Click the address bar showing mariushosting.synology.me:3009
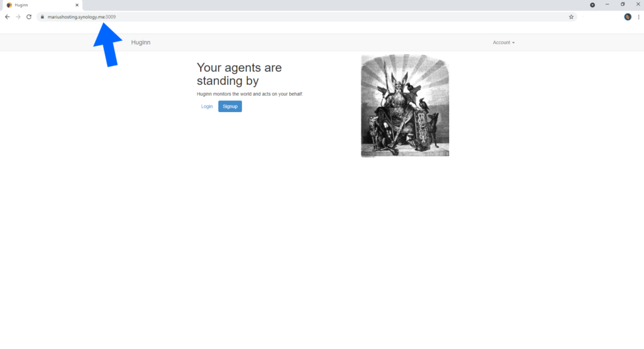The width and height of the screenshot is (644, 349). point(306,17)
